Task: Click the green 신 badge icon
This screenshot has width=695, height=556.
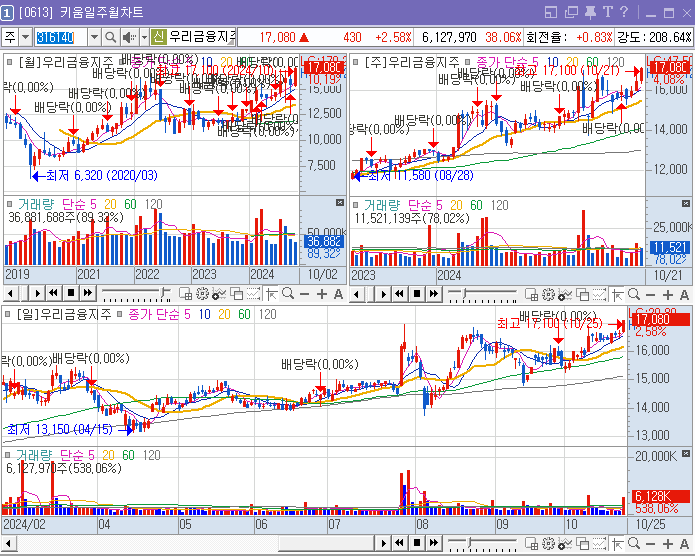Action: (158, 37)
